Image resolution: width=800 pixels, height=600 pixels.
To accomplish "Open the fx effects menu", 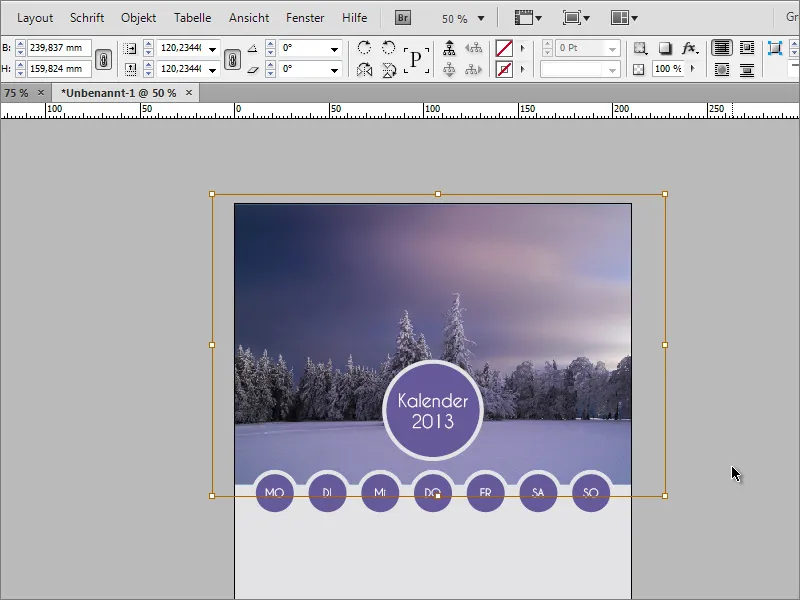I will point(690,48).
